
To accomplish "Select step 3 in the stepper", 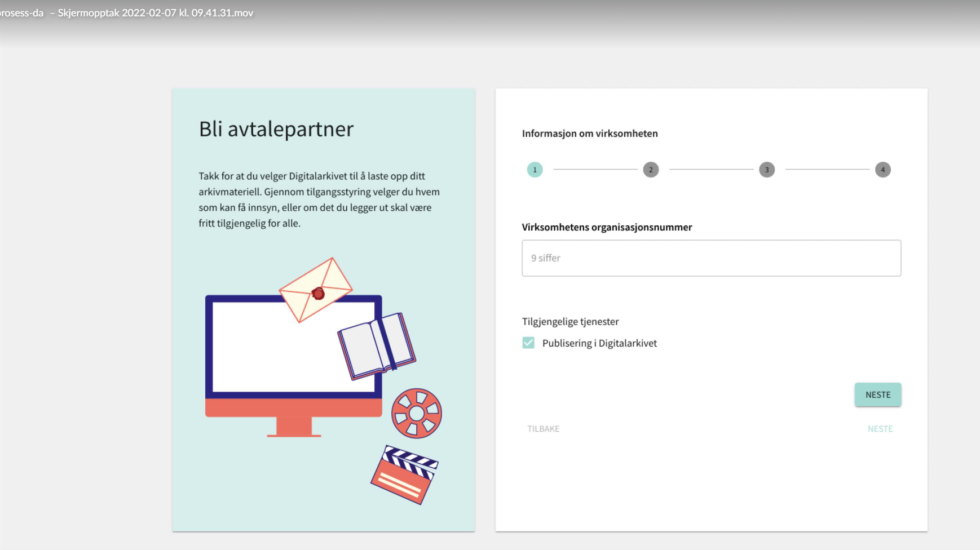I will (767, 170).
